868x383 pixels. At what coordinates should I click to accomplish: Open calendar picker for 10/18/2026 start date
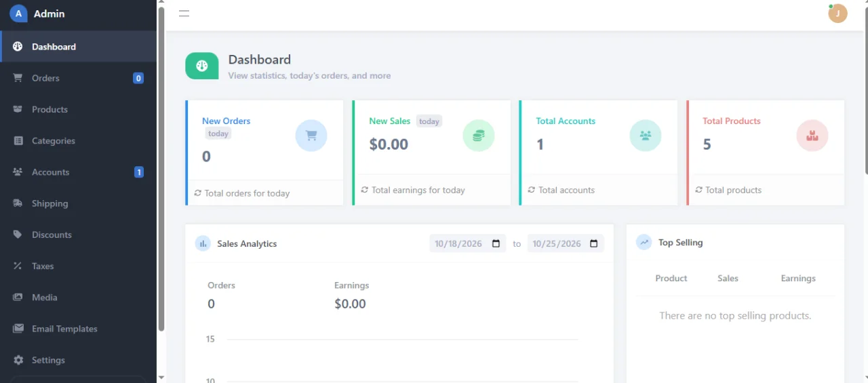496,243
